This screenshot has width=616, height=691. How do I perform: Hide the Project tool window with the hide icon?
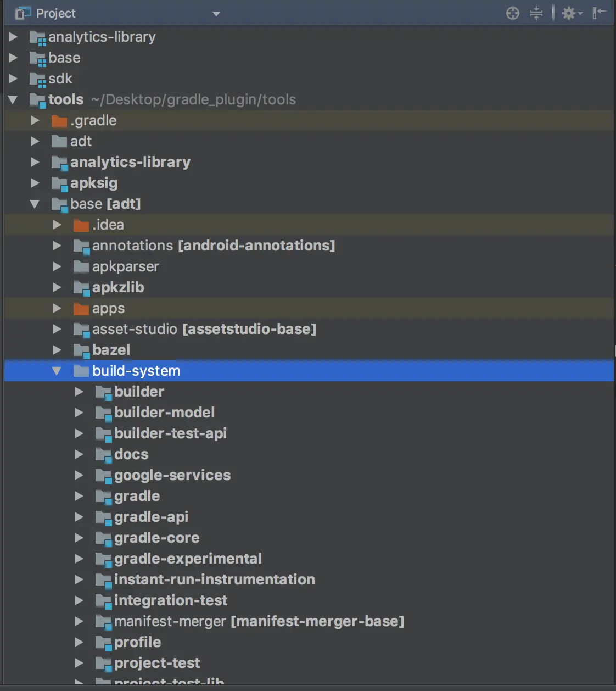click(601, 13)
